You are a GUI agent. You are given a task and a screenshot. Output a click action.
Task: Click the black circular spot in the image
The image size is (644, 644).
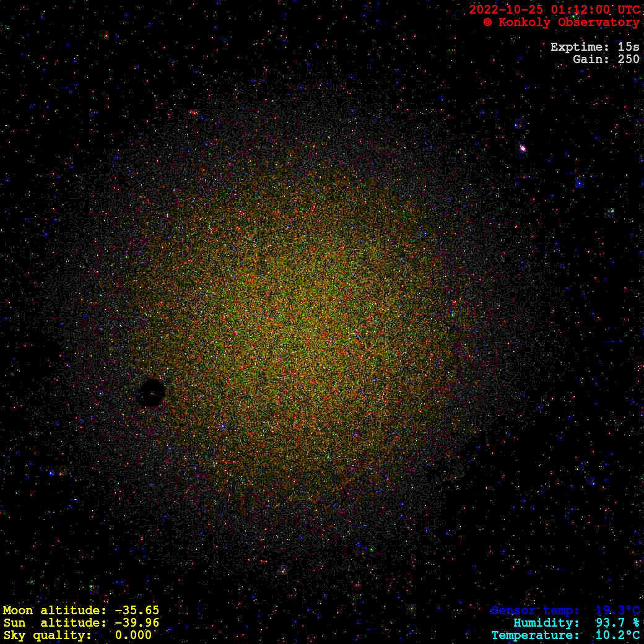point(151,393)
